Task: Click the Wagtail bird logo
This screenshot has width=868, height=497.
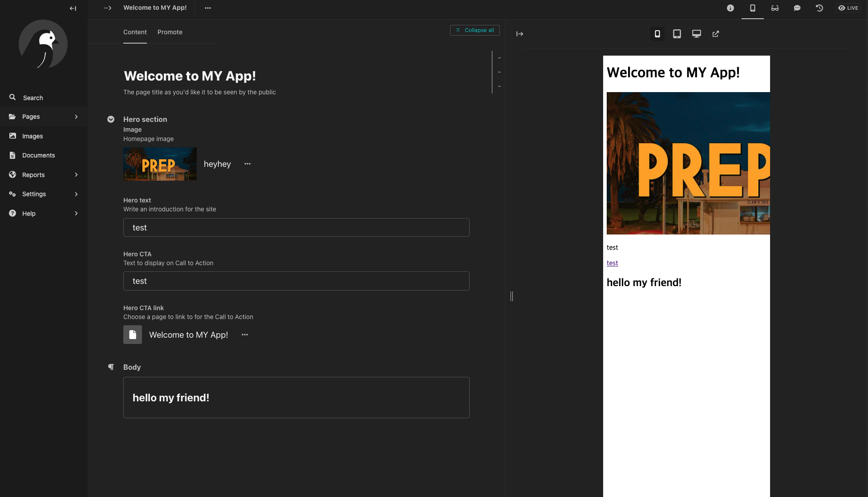Action: tap(43, 44)
